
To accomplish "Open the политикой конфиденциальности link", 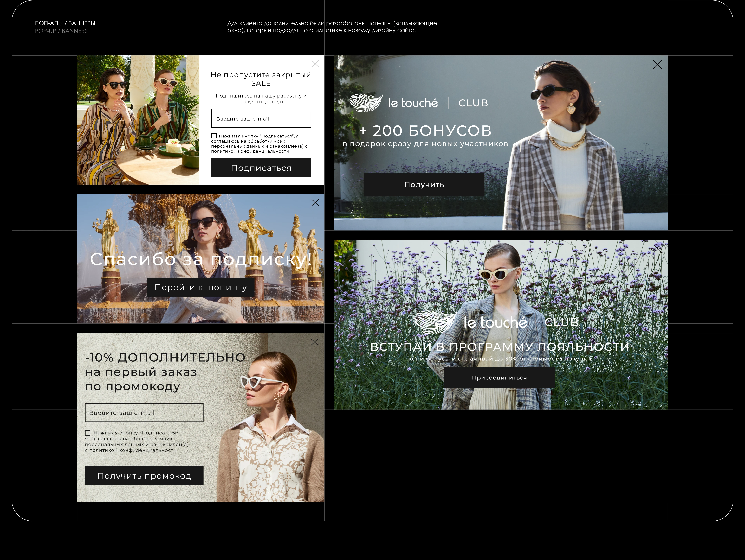I will point(250,151).
